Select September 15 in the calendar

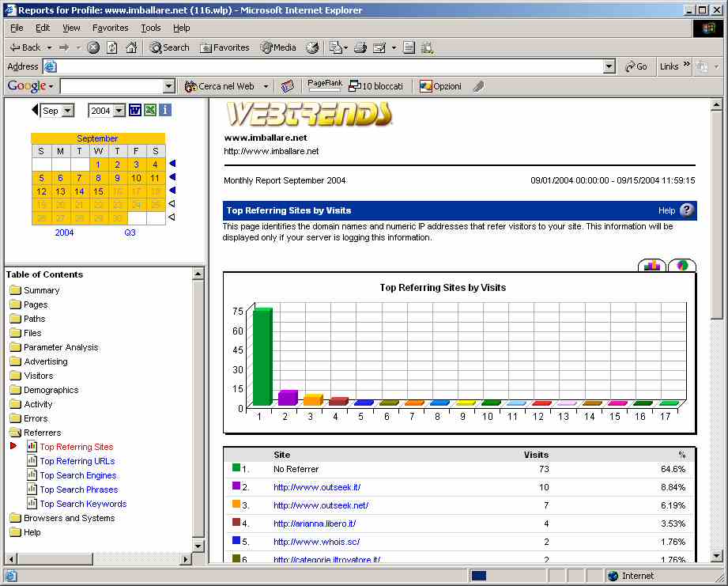pos(98,191)
